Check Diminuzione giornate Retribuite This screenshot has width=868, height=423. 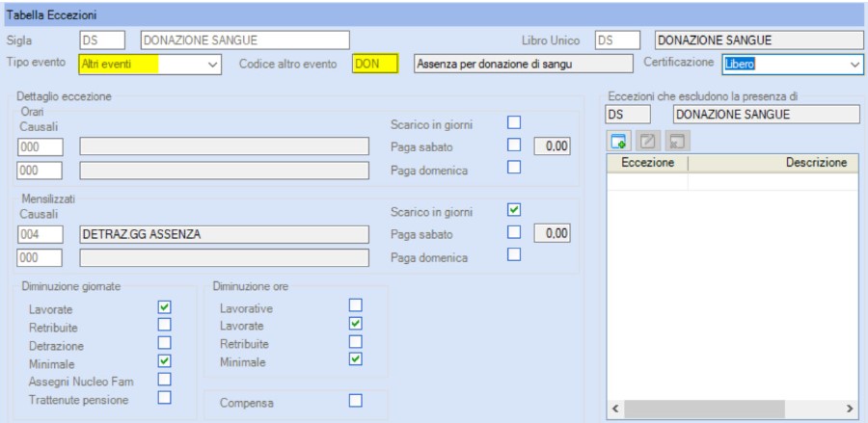[x=164, y=325]
